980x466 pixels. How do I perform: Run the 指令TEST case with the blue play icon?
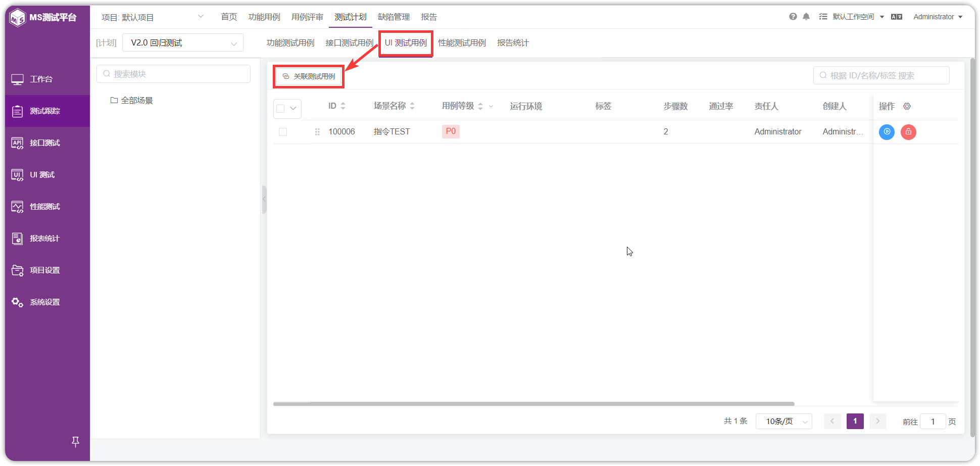coord(887,132)
